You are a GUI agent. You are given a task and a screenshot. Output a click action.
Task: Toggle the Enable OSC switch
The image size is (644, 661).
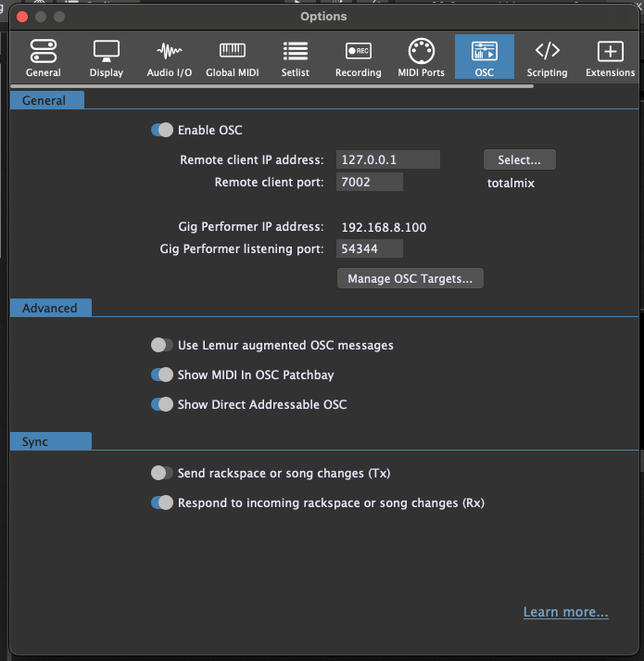(x=162, y=130)
